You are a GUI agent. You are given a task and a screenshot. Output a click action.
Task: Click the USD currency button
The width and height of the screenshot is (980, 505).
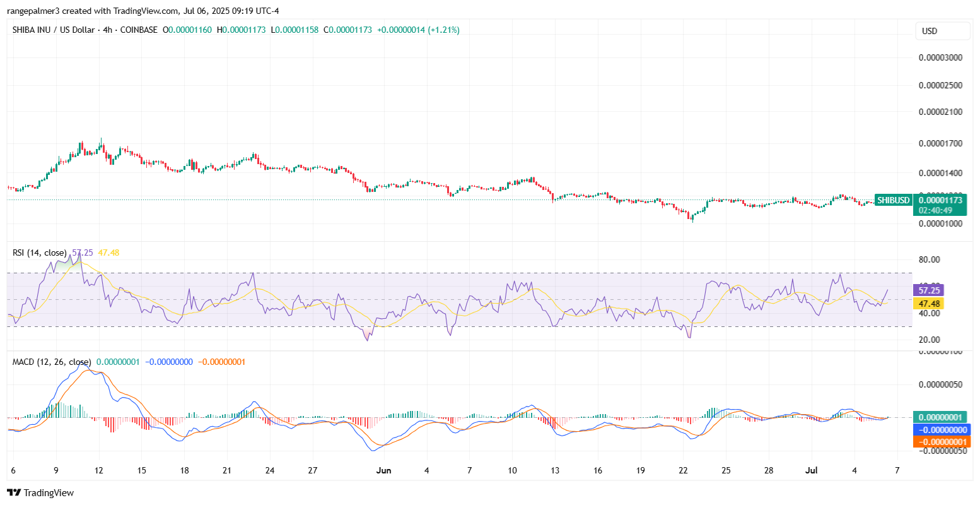(943, 31)
